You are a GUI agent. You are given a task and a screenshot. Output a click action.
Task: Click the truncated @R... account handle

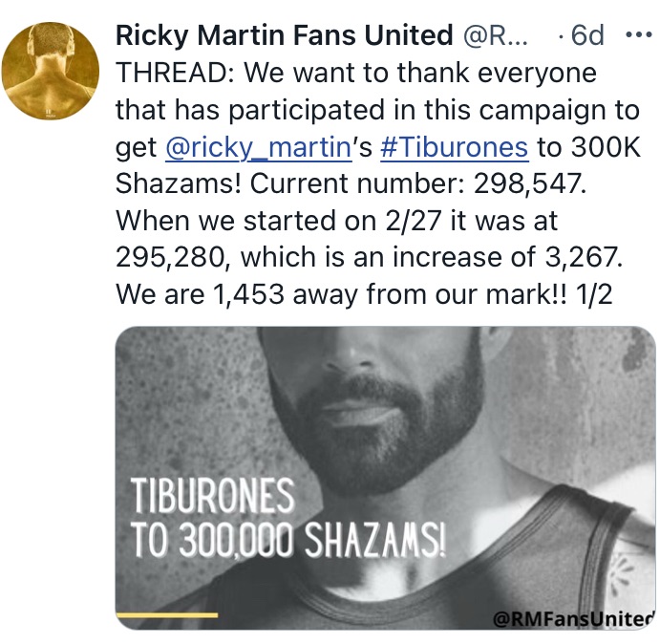[494, 35]
